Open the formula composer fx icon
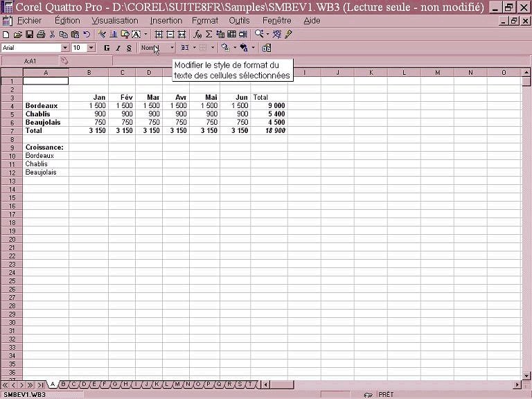This screenshot has height=399, width=532. 197,34
